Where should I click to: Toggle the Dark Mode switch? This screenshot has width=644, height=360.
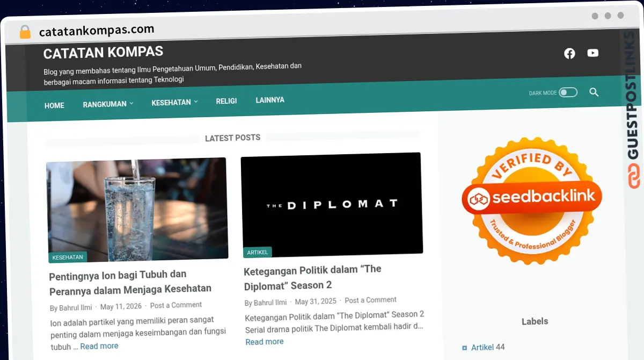(568, 92)
